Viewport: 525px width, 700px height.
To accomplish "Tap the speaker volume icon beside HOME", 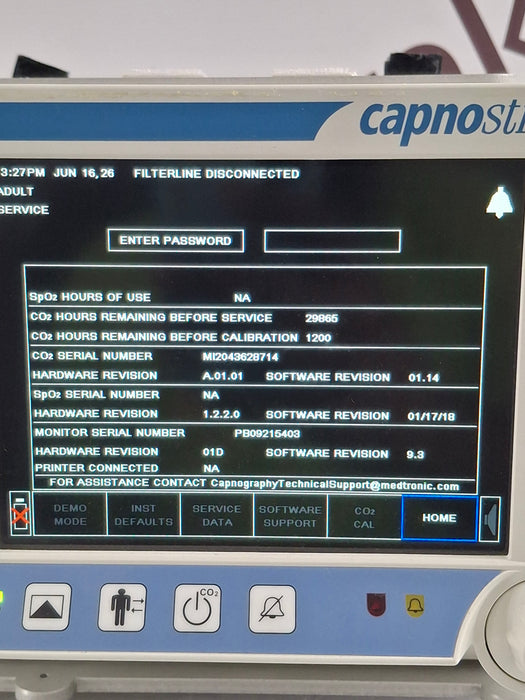I will [x=490, y=519].
